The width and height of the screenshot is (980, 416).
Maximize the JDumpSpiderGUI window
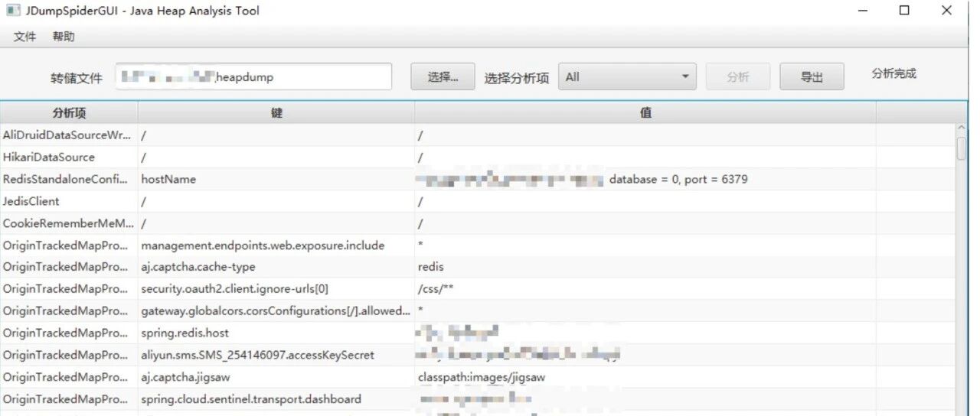(x=904, y=11)
